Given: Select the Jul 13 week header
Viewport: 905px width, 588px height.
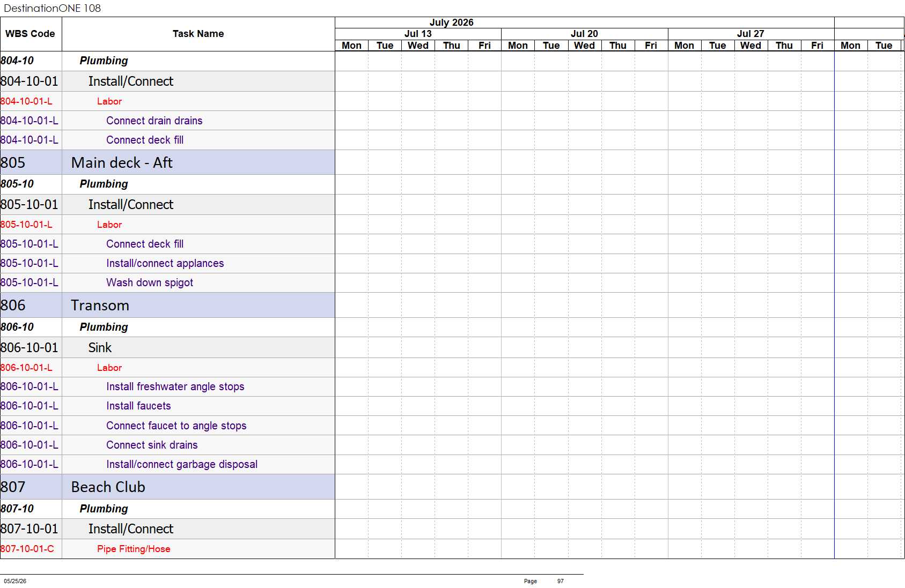Looking at the screenshot, I should tap(418, 34).
